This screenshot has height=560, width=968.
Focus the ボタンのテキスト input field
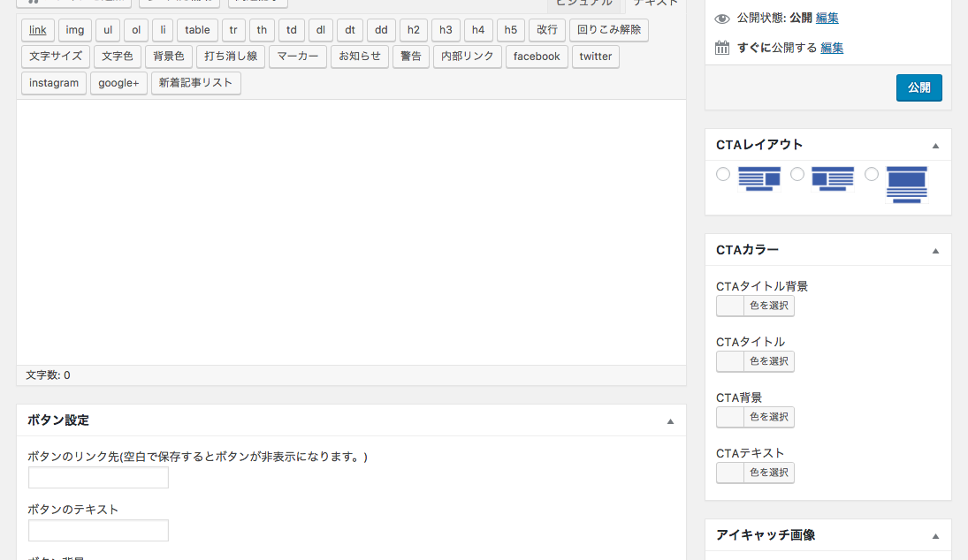pyautogui.click(x=98, y=530)
